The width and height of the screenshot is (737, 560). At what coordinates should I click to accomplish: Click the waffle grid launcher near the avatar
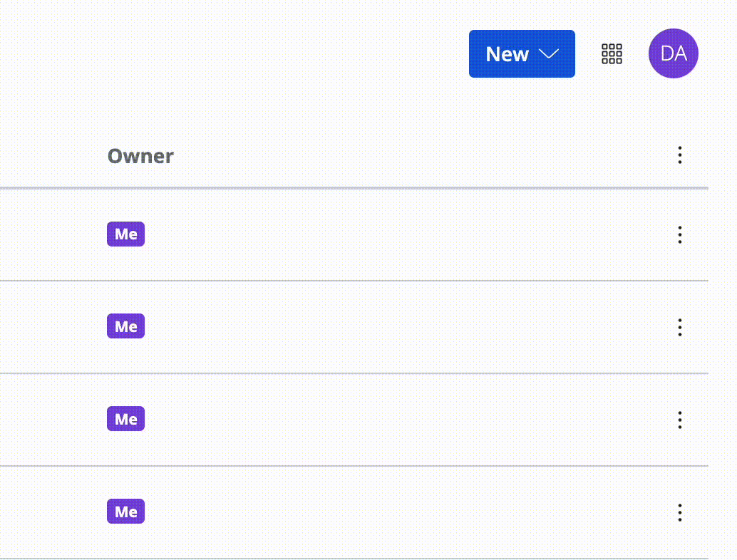coord(612,53)
